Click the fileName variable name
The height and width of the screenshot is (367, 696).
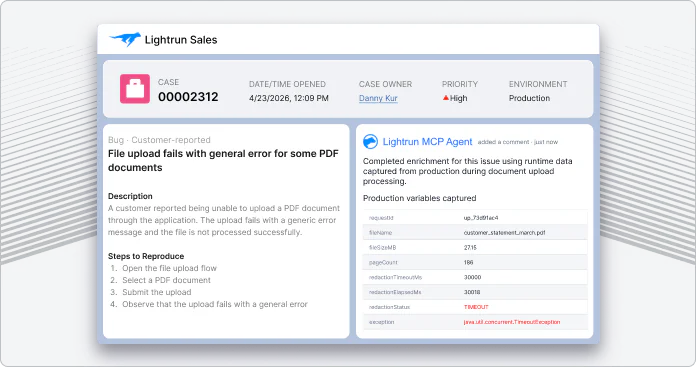pyautogui.click(x=380, y=233)
